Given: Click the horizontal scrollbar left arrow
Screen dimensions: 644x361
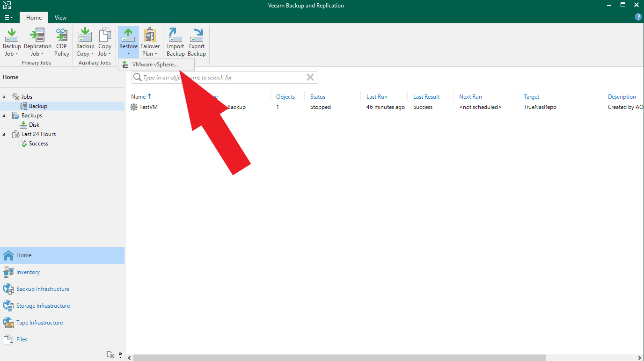Looking at the screenshot, I should pyautogui.click(x=129, y=357).
